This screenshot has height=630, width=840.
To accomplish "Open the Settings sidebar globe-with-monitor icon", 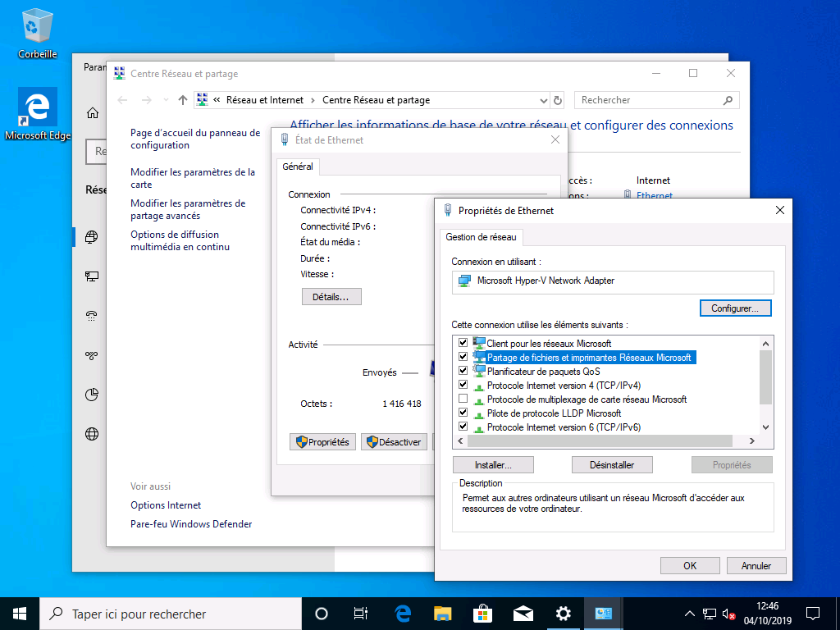I will click(x=92, y=236).
